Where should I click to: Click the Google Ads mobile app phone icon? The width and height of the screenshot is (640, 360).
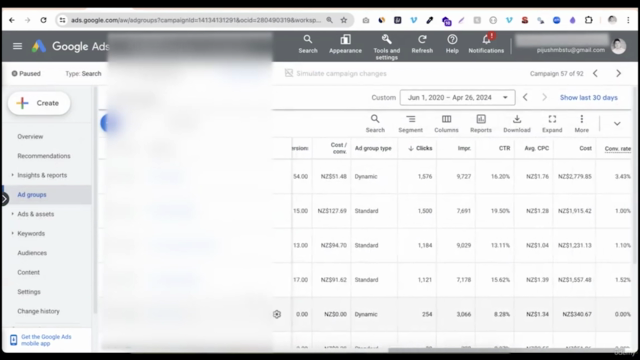[x=13, y=340]
